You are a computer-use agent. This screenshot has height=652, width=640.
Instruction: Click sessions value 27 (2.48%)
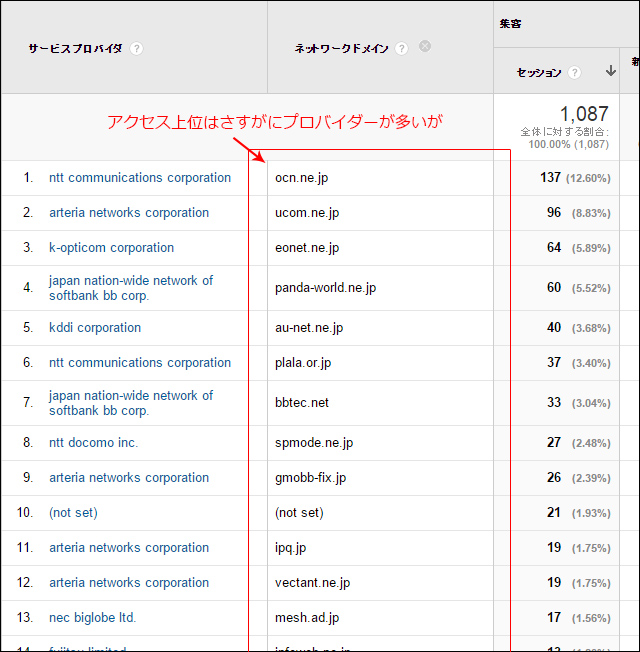tap(578, 442)
